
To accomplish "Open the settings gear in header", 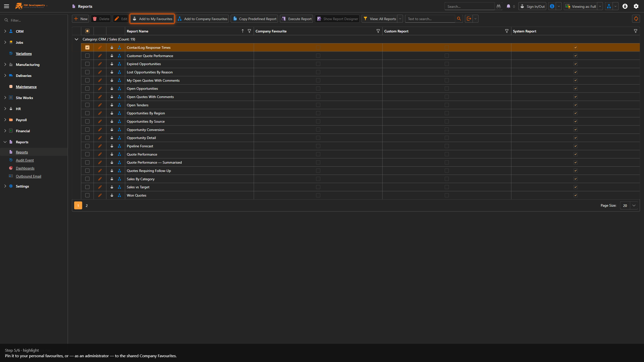I will (x=636, y=6).
